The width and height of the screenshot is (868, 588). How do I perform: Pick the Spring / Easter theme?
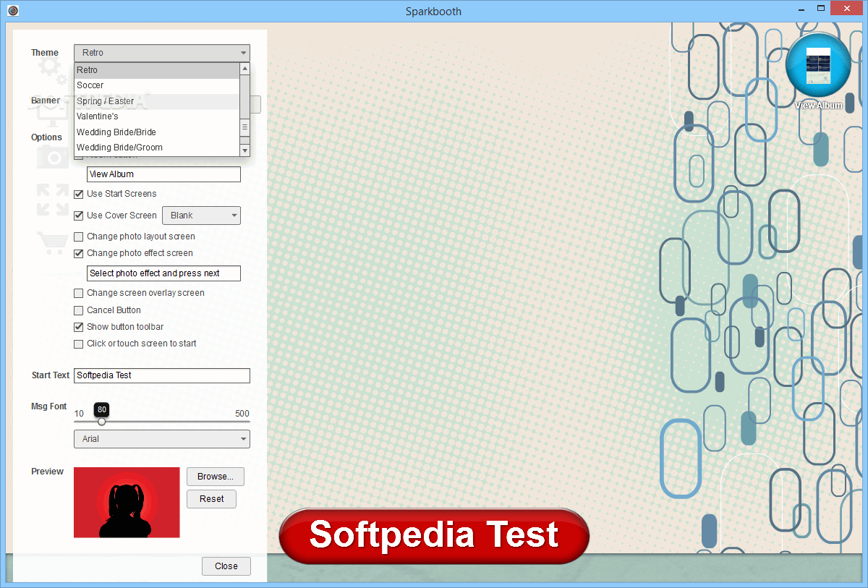click(157, 101)
